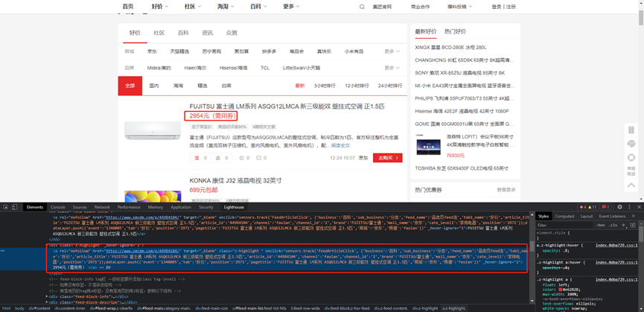This screenshot has height=312, width=644.
Task: Switch to the Console tab
Action: click(x=58, y=207)
